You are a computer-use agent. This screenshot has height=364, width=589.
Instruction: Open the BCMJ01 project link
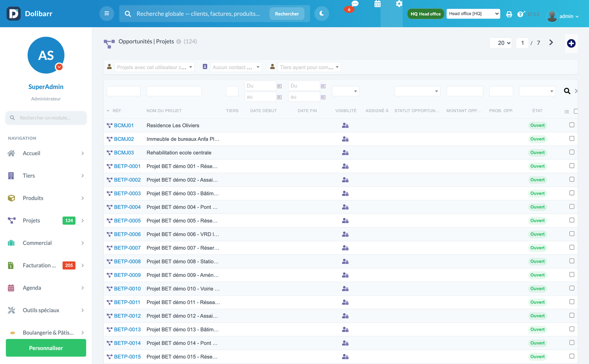pos(124,125)
